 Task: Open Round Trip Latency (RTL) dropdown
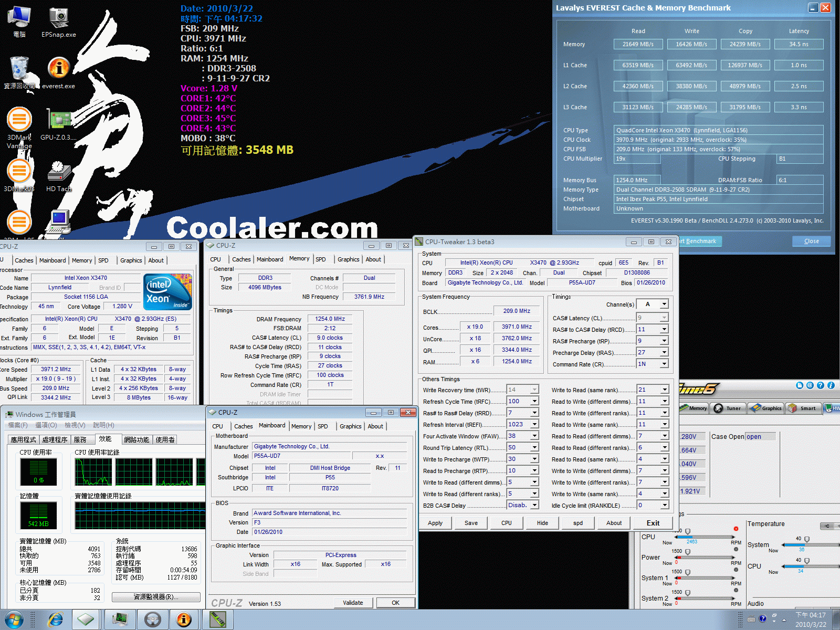[534, 448]
